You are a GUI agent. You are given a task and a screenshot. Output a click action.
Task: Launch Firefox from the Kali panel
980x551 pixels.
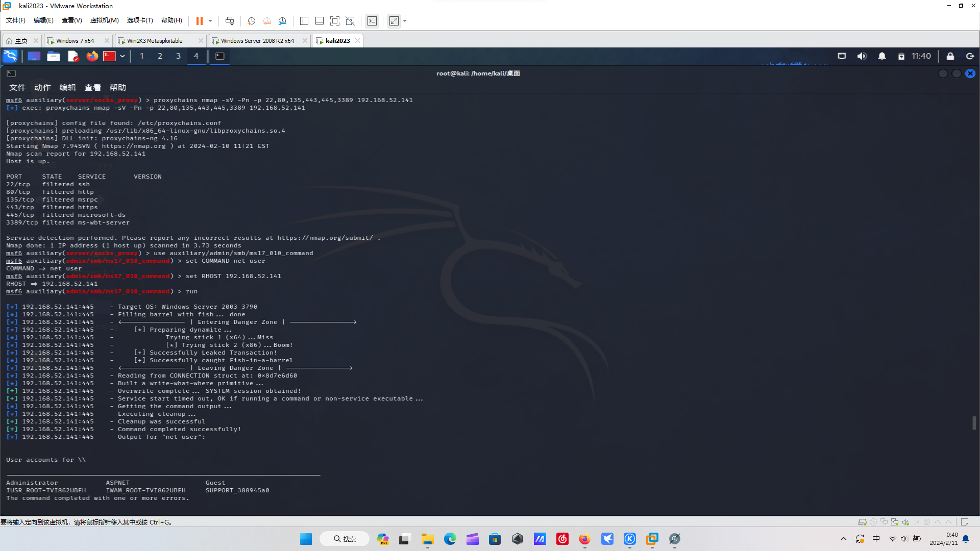coord(92,56)
